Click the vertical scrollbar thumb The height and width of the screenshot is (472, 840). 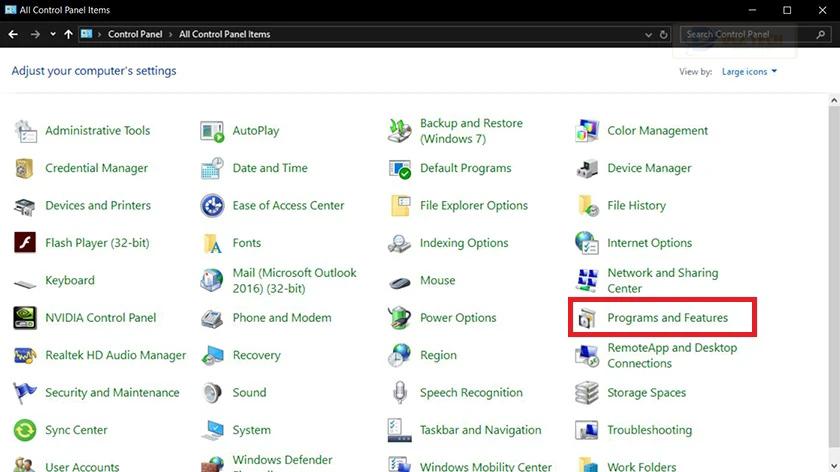click(834, 276)
